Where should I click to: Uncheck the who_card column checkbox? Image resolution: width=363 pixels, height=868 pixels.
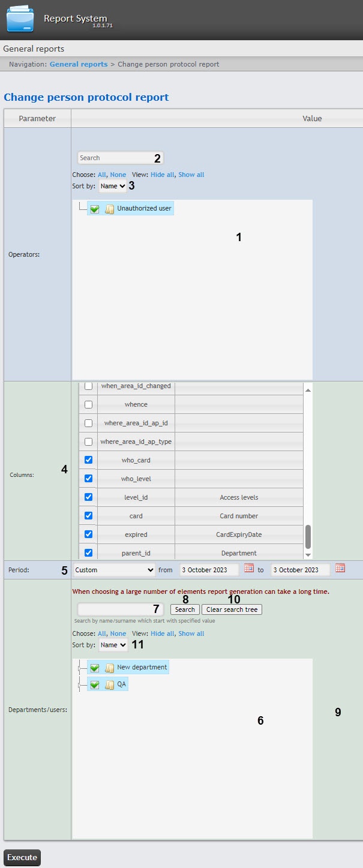[88, 460]
